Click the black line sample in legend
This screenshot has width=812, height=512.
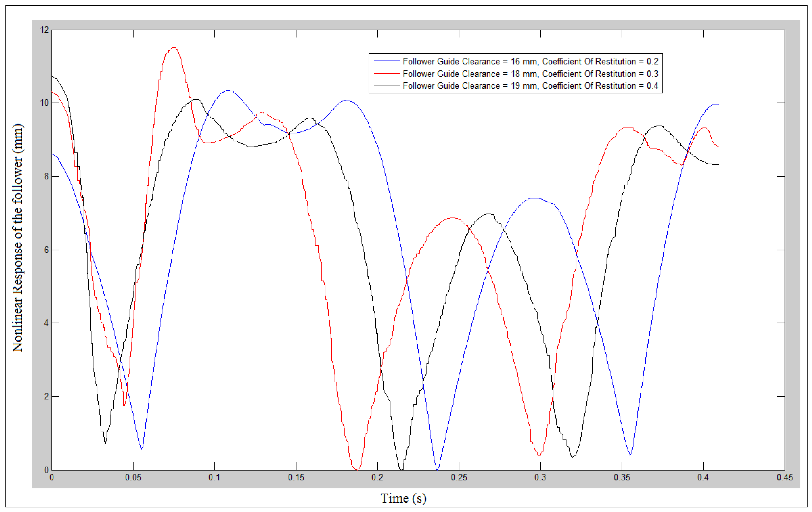click(x=387, y=86)
